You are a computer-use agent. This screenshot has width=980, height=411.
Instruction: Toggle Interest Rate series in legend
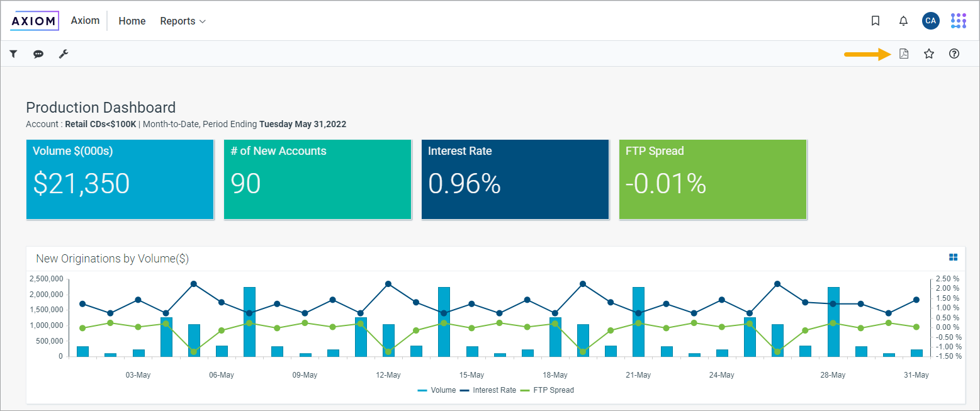488,390
